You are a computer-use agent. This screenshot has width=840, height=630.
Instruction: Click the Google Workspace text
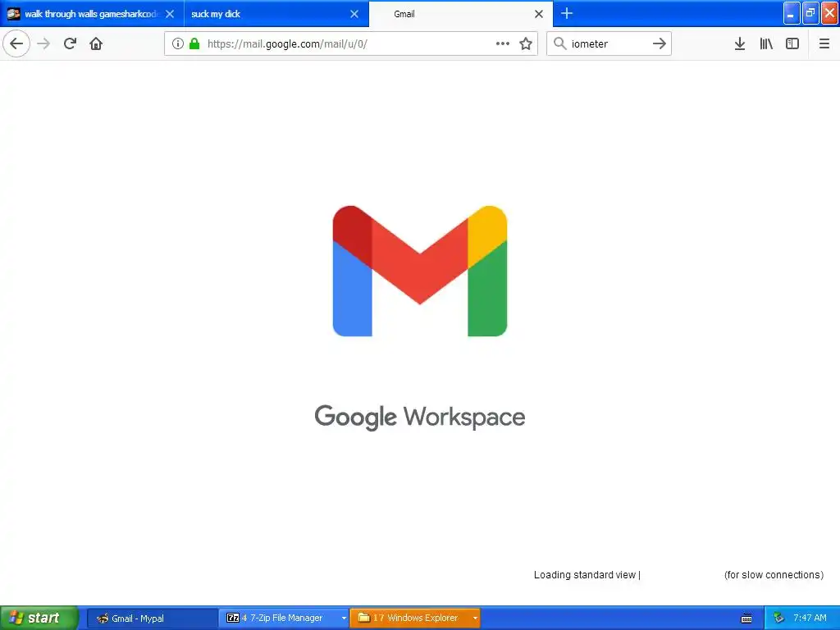pos(419,418)
